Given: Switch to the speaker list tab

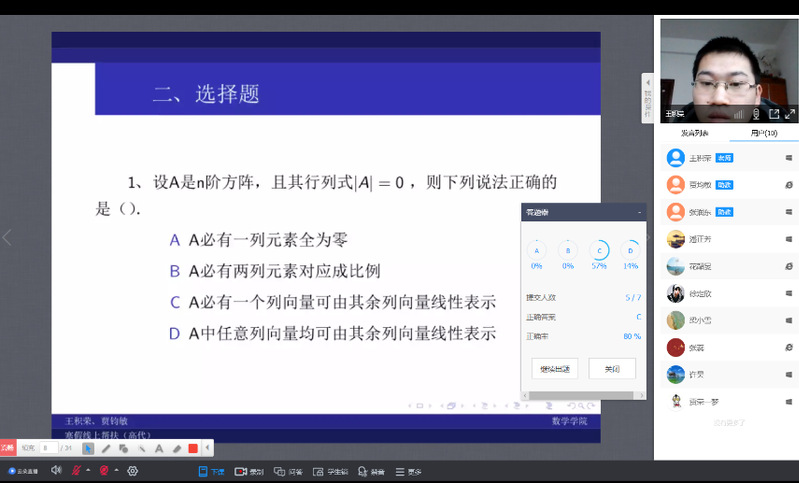Looking at the screenshot, I should click(x=694, y=133).
